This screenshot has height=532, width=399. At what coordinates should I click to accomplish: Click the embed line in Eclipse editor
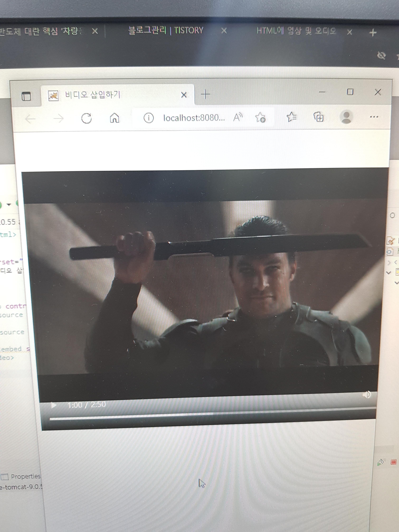click(x=15, y=349)
